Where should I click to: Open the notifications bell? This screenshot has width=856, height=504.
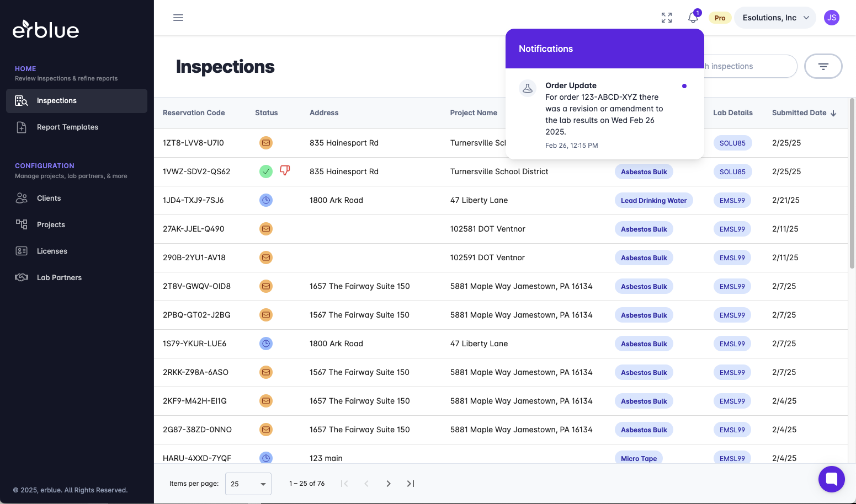pos(693,18)
